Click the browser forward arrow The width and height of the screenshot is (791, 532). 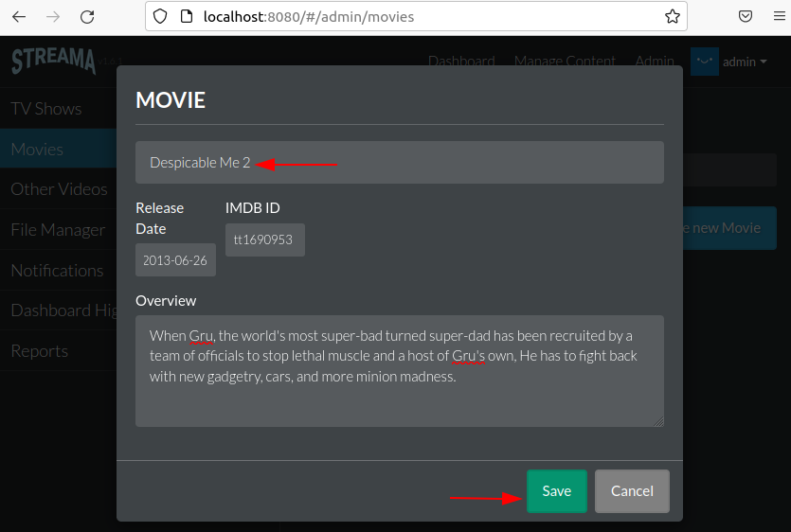(53, 17)
